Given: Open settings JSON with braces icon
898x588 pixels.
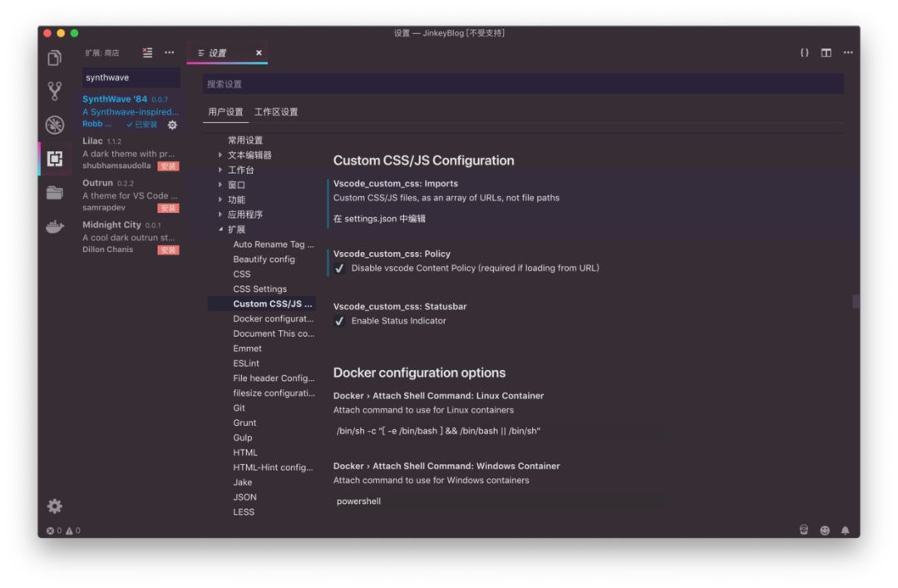Looking at the screenshot, I should pyautogui.click(x=804, y=52).
